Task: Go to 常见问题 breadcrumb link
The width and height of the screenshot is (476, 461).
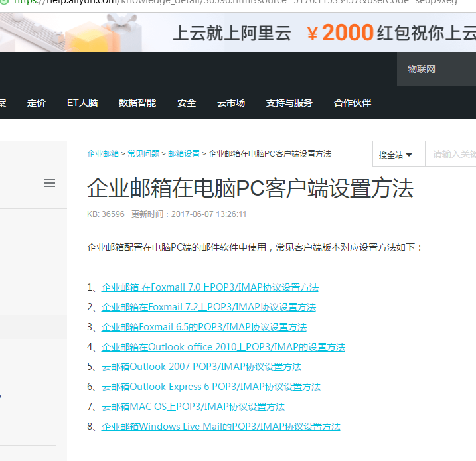Action: pos(143,154)
